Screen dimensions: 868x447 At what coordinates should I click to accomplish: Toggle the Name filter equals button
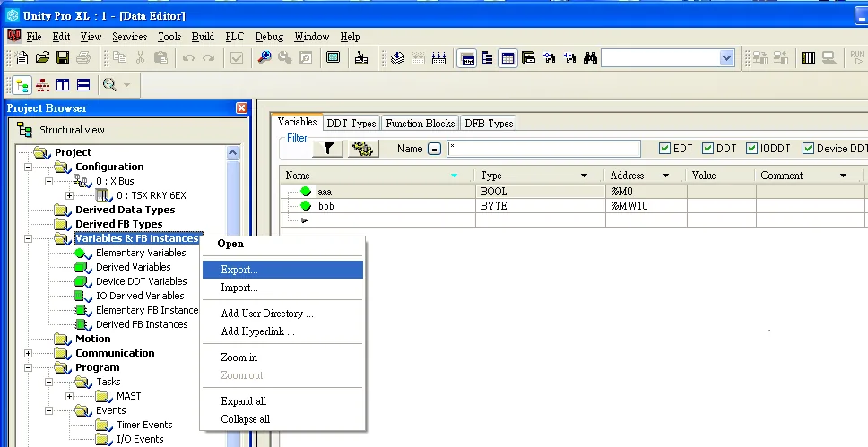click(x=435, y=149)
